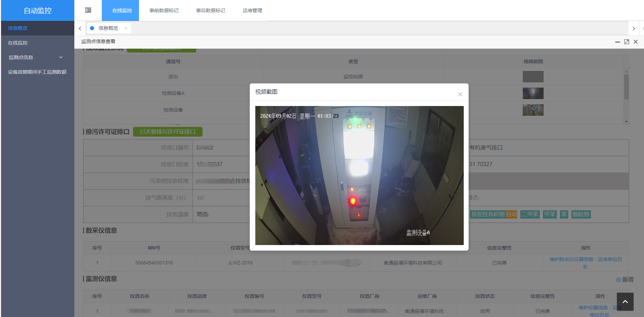Screen dimensions: 644x317
Task: Click the 维护数采仪仪器信息 link
Action: [x=571, y=259]
